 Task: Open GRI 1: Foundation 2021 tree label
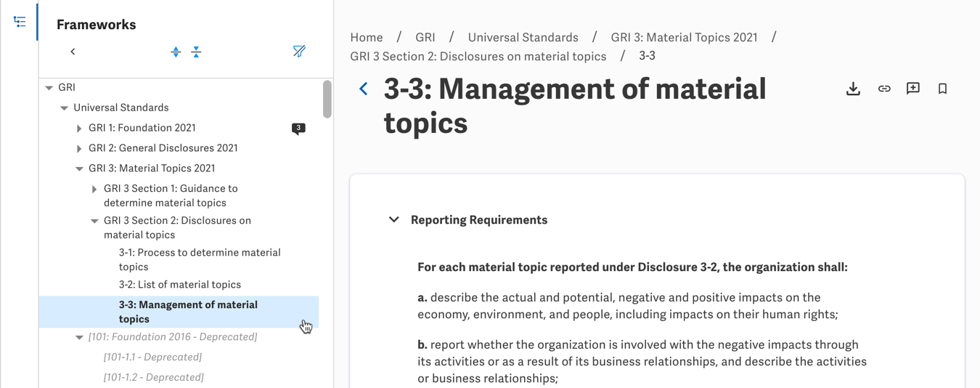tap(142, 128)
